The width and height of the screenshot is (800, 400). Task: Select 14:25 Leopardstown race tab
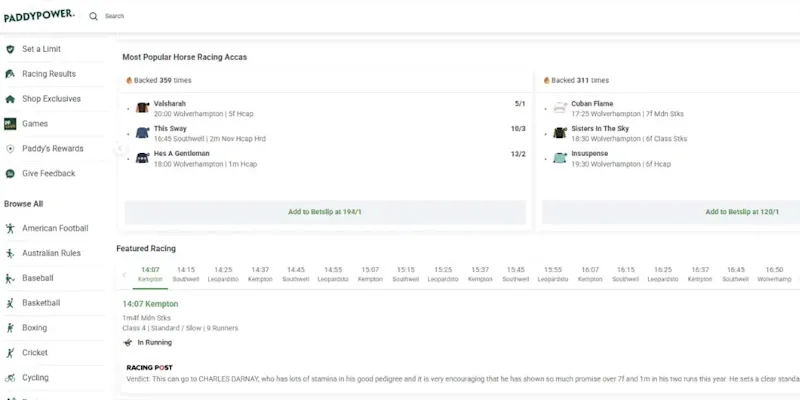pos(223,274)
